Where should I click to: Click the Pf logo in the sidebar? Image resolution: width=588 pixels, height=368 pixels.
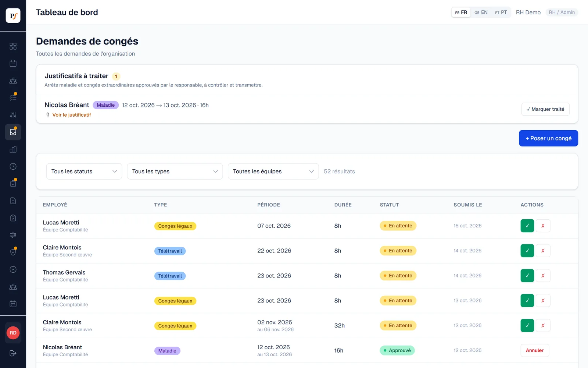click(x=13, y=16)
